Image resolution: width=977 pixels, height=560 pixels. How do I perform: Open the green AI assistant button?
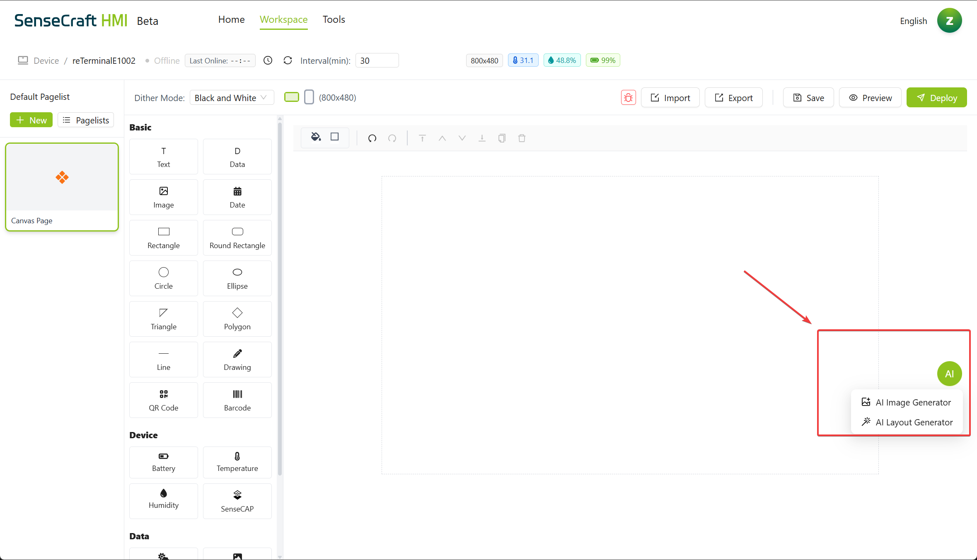tap(949, 374)
